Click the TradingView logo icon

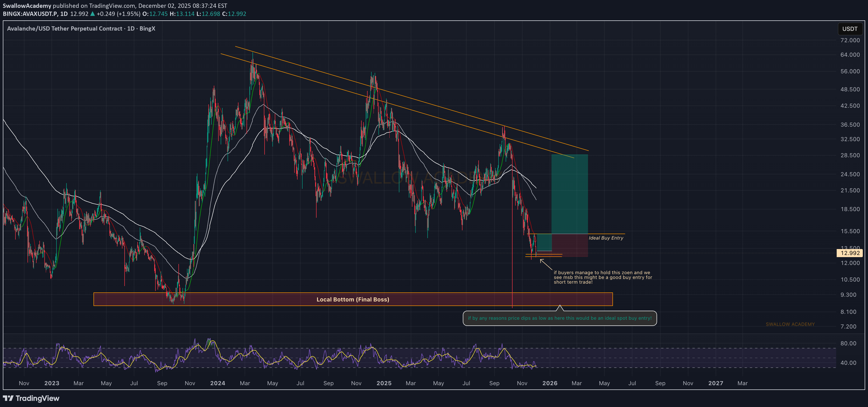coord(8,398)
